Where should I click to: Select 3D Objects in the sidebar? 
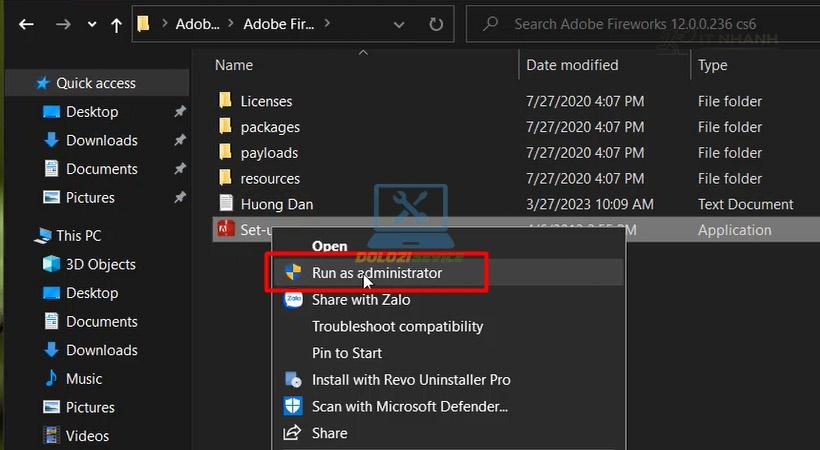(x=100, y=265)
